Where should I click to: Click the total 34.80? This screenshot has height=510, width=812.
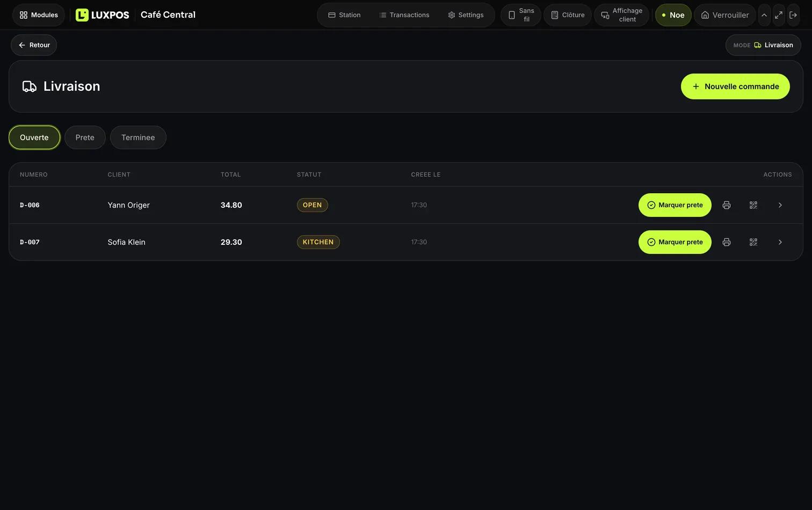(x=231, y=205)
